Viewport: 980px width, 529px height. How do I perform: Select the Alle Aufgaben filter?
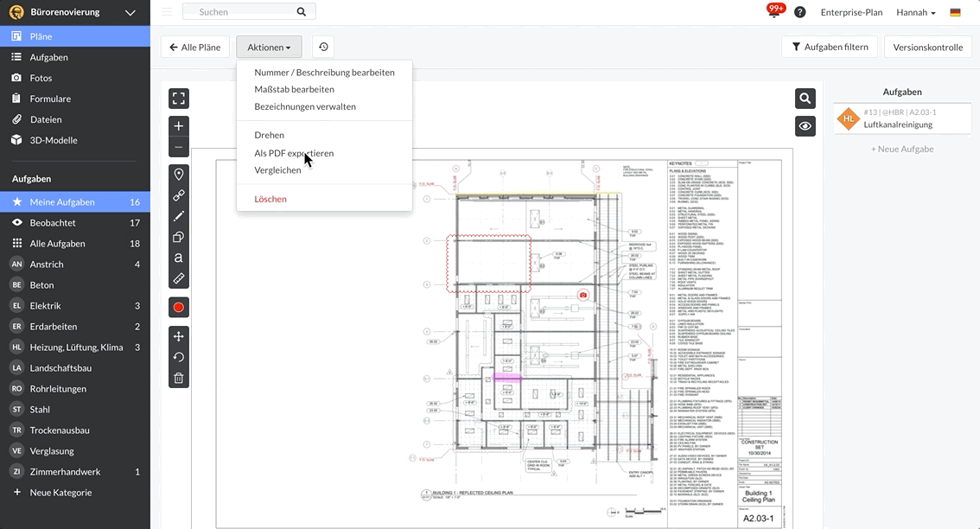tap(75, 243)
